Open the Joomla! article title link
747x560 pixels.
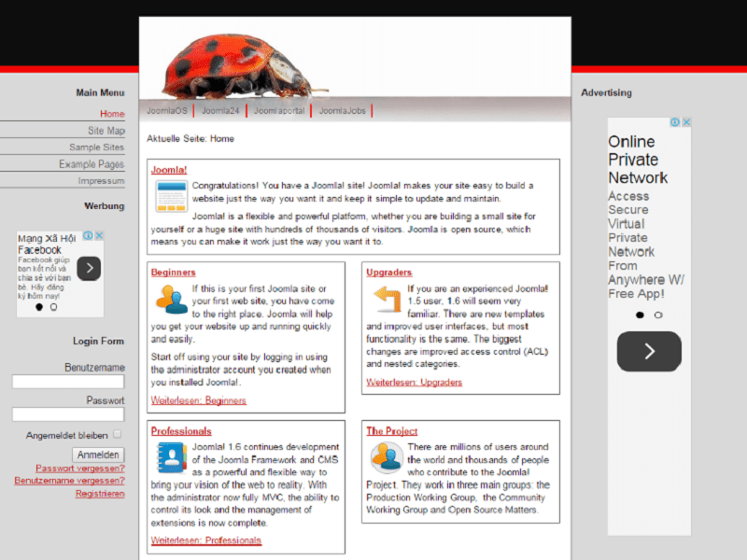(169, 170)
